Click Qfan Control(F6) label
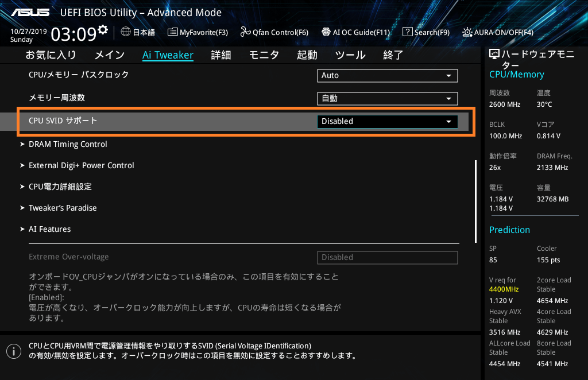 280,32
